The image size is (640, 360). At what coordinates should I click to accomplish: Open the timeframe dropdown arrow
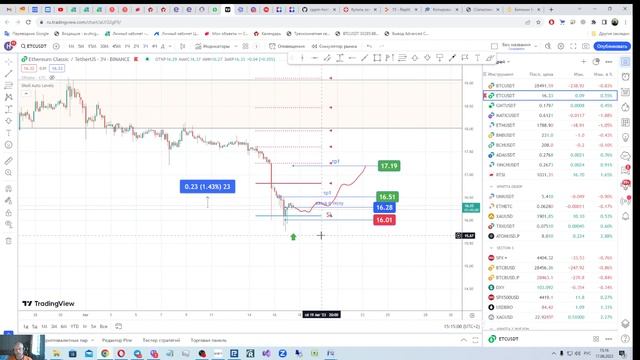[170, 46]
